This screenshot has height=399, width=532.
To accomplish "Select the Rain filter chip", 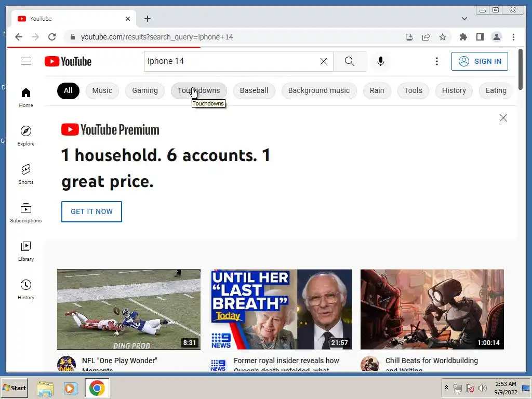I will 377,90.
